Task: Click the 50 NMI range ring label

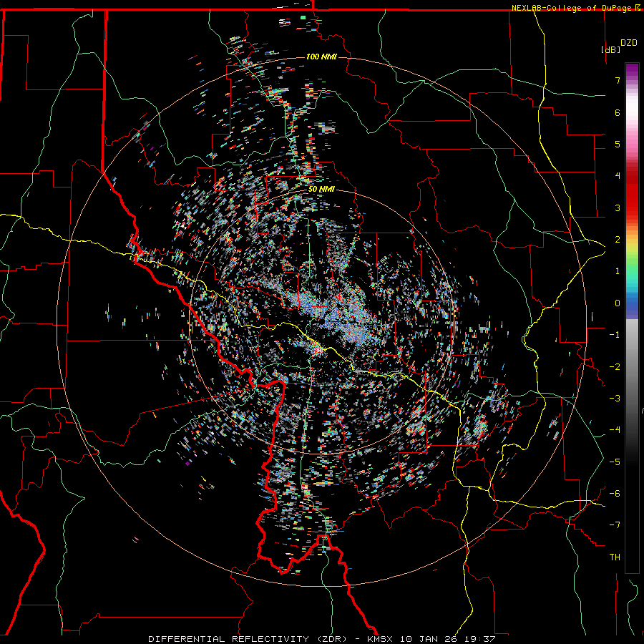Action: [x=321, y=190]
